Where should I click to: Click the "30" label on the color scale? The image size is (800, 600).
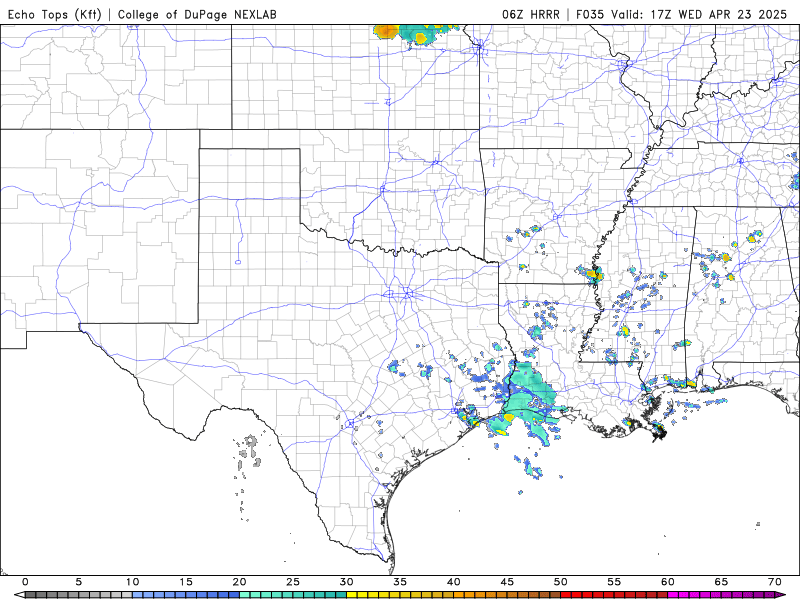tap(346, 582)
